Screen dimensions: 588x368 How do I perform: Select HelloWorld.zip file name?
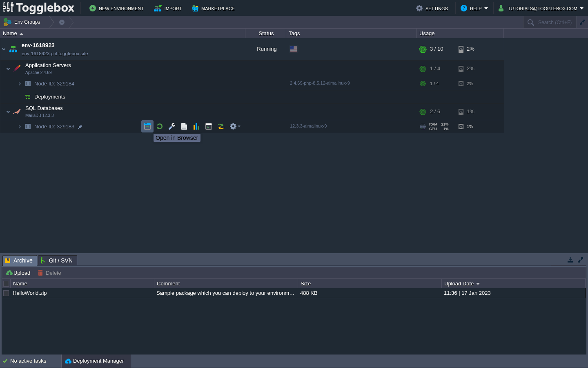[30, 293]
